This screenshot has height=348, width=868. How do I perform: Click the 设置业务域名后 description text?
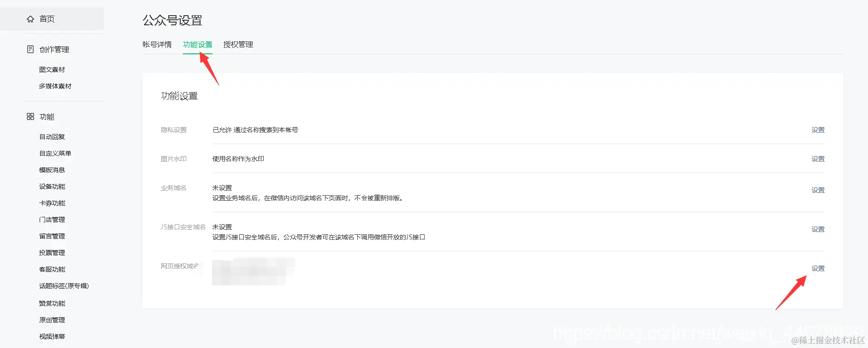(308, 198)
